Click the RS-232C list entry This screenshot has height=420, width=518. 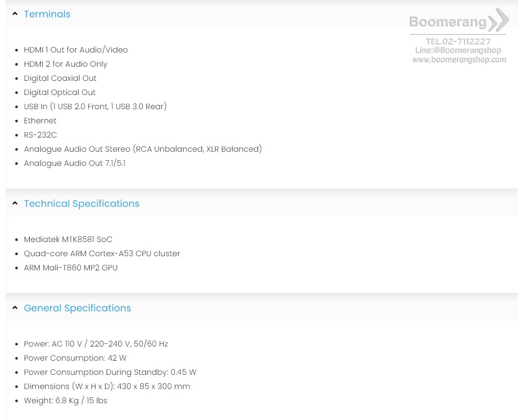tap(40, 135)
